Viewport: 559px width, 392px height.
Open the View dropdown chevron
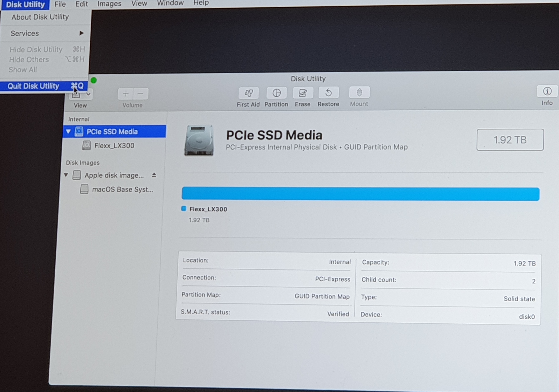pos(89,94)
